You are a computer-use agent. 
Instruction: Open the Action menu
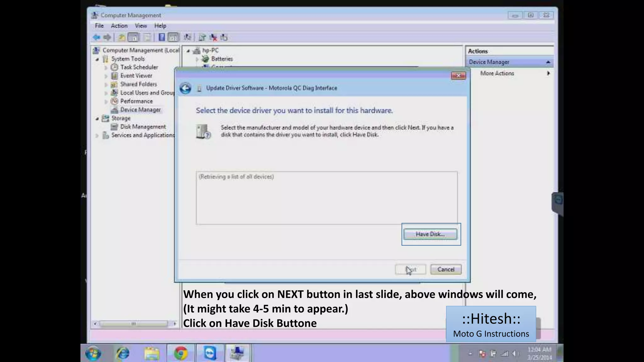[x=119, y=26]
